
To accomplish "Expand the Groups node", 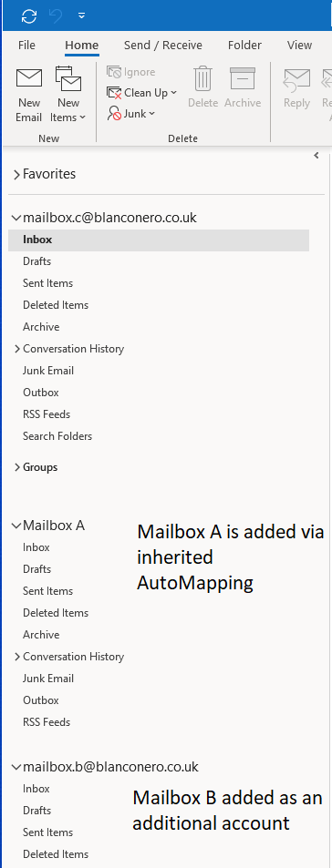I will click(x=17, y=467).
